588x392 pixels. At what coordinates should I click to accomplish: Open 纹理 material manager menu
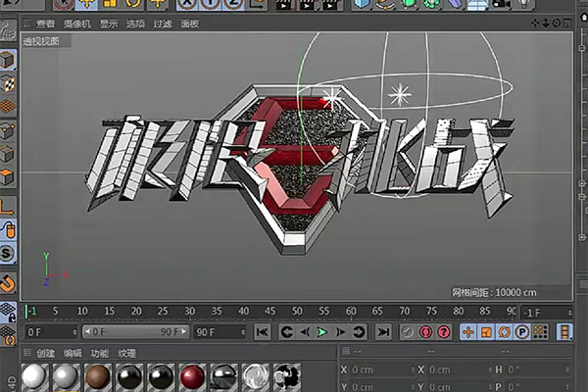[x=126, y=354]
